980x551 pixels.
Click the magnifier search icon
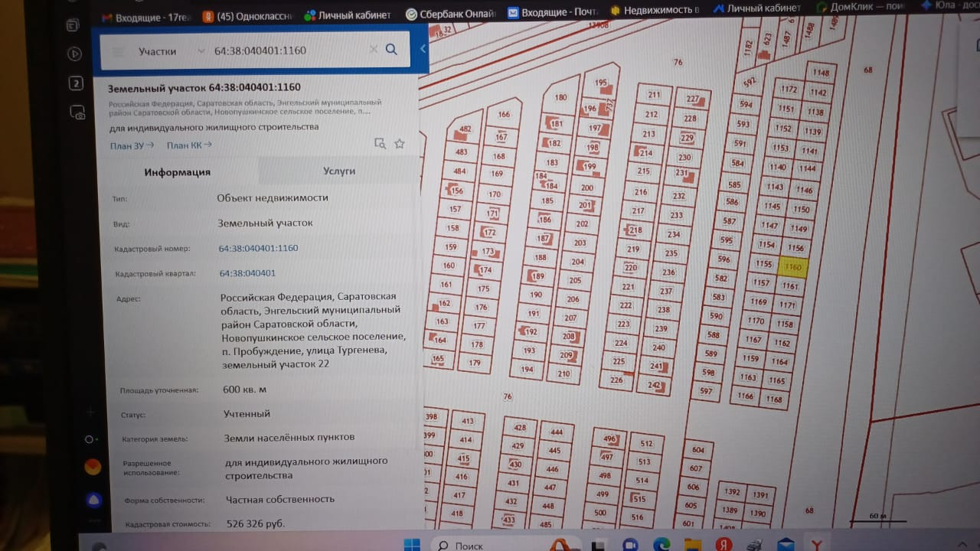click(x=391, y=50)
